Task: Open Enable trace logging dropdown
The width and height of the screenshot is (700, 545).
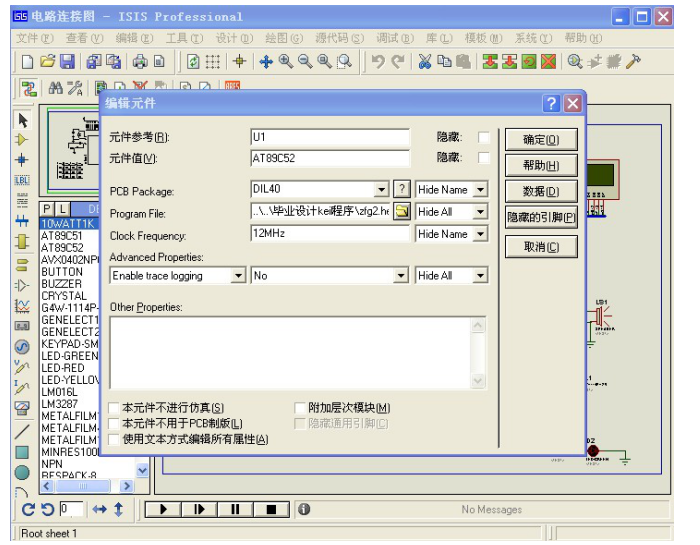Action: click(x=239, y=275)
